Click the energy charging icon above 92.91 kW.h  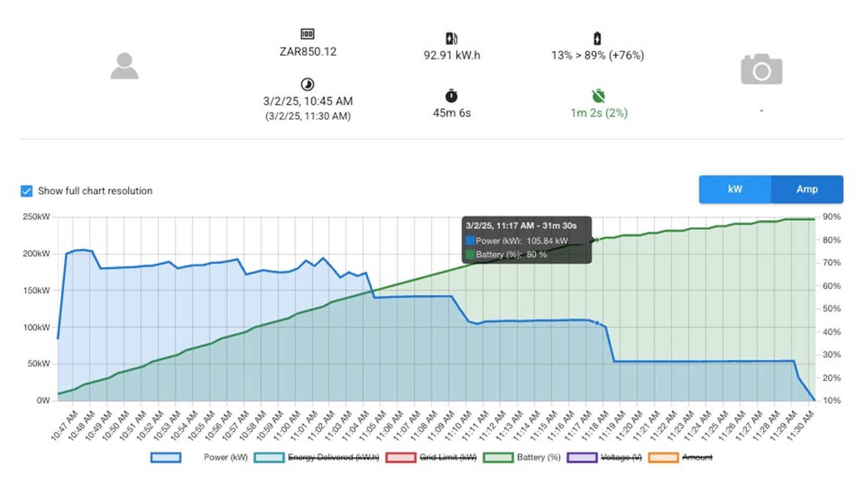451,38
